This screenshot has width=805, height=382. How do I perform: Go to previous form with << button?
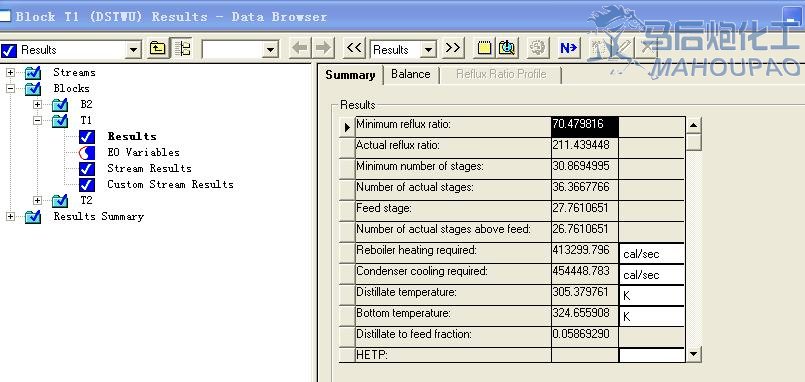[x=354, y=48]
